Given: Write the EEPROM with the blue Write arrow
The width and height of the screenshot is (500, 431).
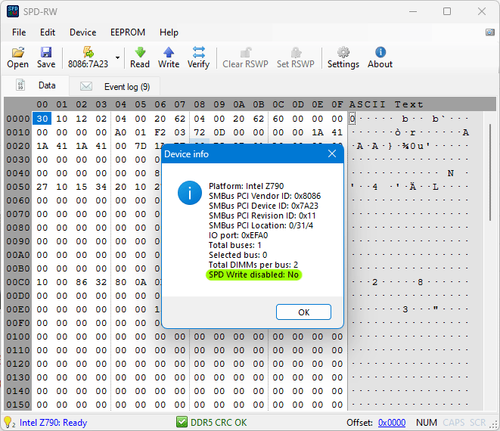Looking at the screenshot, I should click(x=169, y=52).
